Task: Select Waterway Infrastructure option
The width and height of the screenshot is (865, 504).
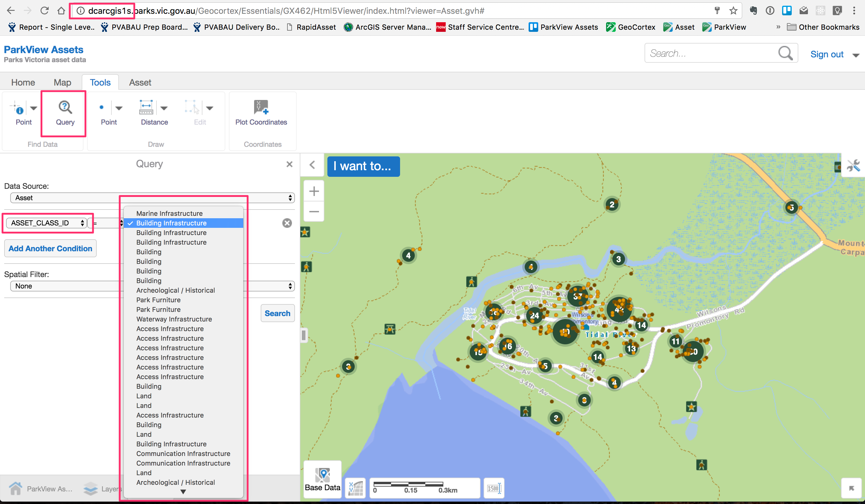Action: click(x=183, y=319)
